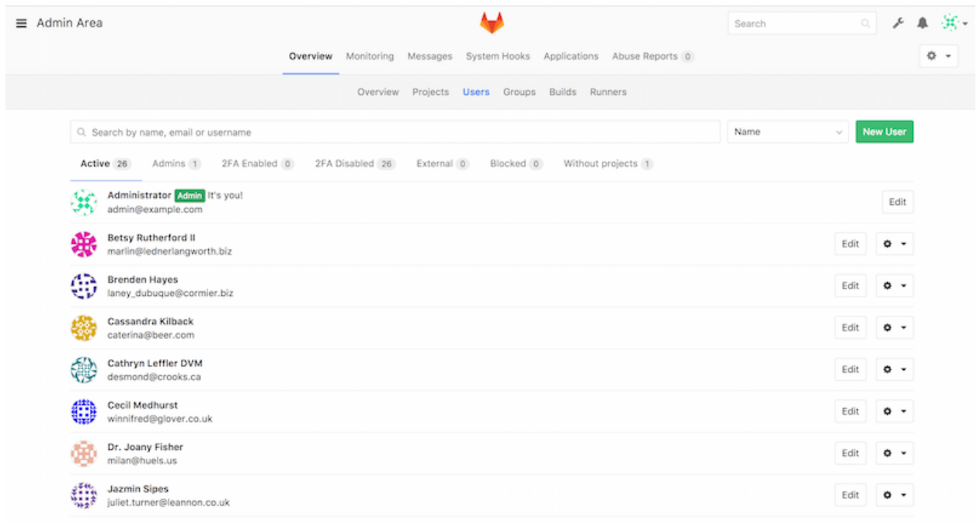Filter users by Blocked
Screen dimensions: 980x523
pos(516,164)
